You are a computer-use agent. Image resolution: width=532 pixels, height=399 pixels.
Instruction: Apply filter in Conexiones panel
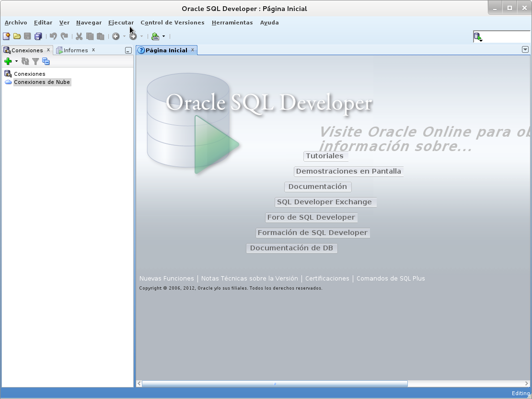[35, 61]
